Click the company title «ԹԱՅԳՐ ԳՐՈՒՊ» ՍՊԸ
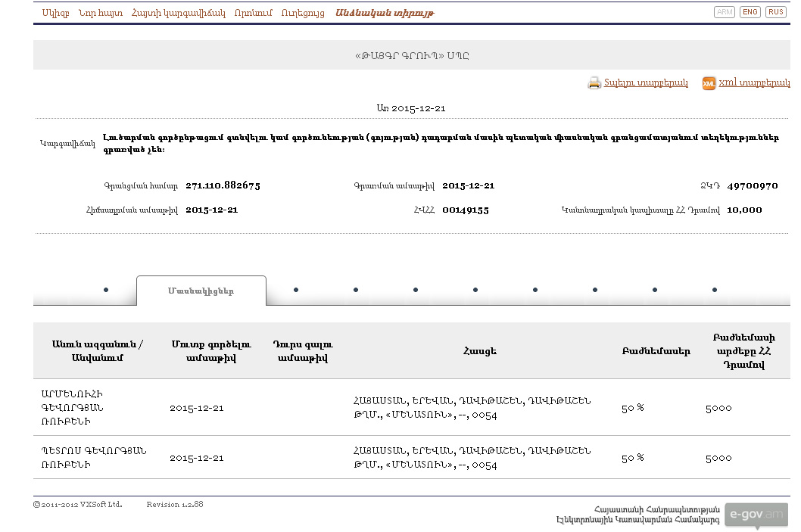This screenshot has width=801, height=532. 412,56
